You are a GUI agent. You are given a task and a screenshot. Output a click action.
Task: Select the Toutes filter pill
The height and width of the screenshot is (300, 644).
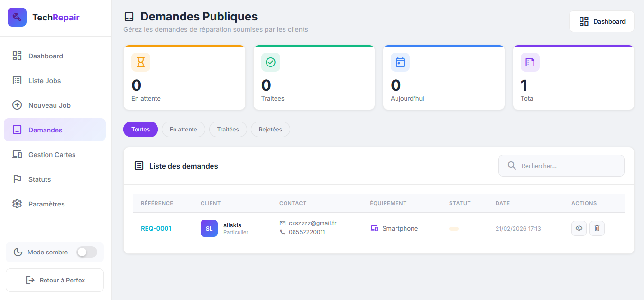tap(140, 129)
